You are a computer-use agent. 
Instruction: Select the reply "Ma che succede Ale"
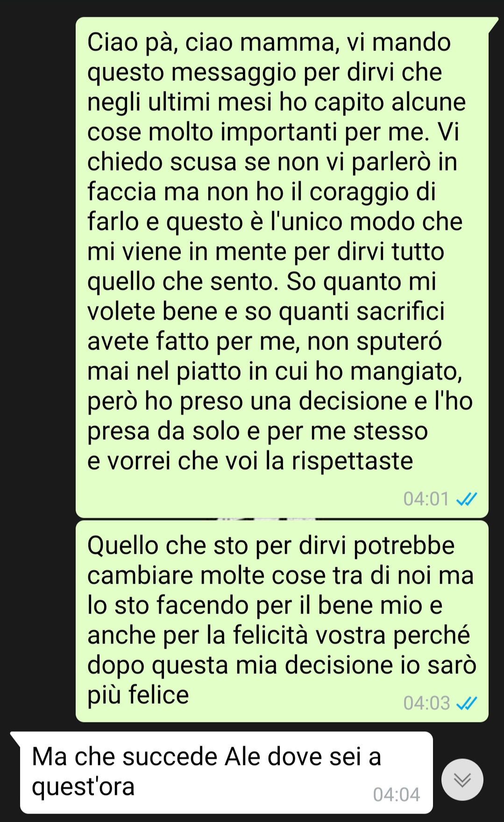pos(226,773)
